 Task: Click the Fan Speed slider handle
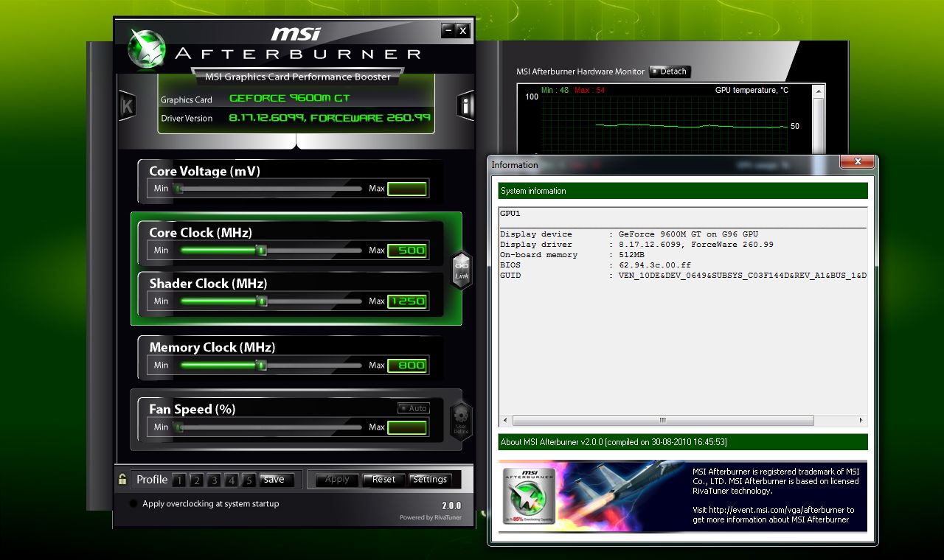click(178, 427)
